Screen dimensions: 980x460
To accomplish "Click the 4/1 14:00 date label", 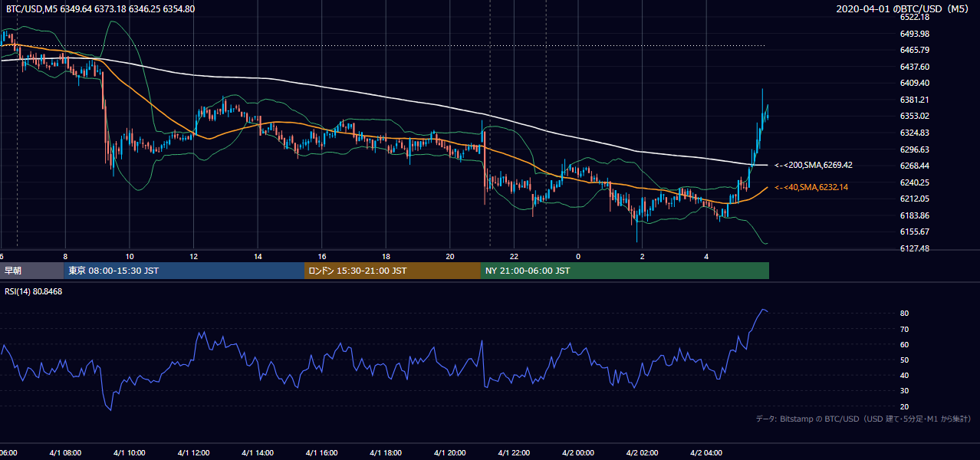I will pyautogui.click(x=257, y=452).
